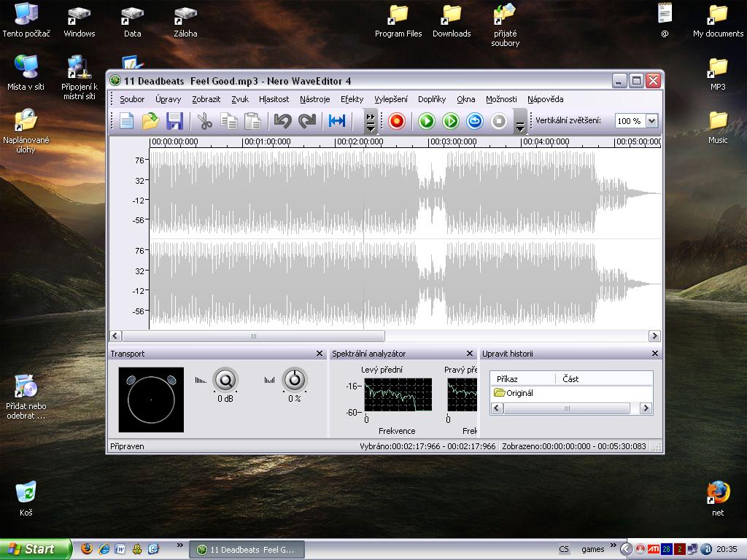Image resolution: width=747 pixels, height=560 pixels.
Task: Click the Nero WaveEditor taskbar button
Action: coord(247,550)
